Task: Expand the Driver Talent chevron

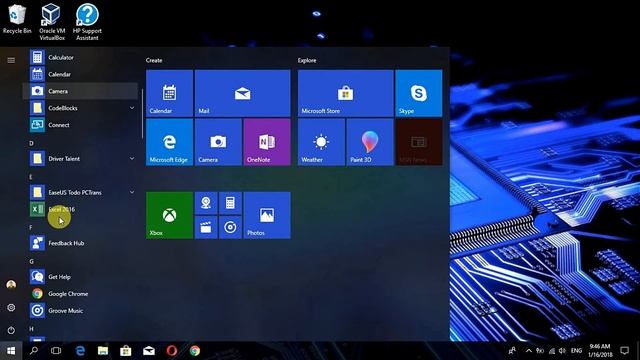Action: coord(132,158)
